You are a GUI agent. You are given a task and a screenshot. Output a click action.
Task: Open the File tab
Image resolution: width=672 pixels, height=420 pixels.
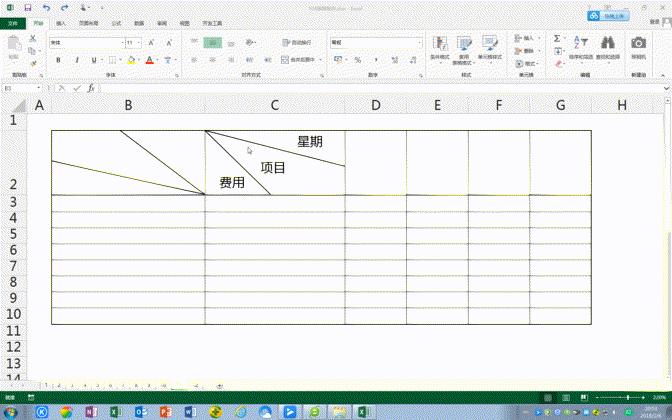pyautogui.click(x=12, y=23)
